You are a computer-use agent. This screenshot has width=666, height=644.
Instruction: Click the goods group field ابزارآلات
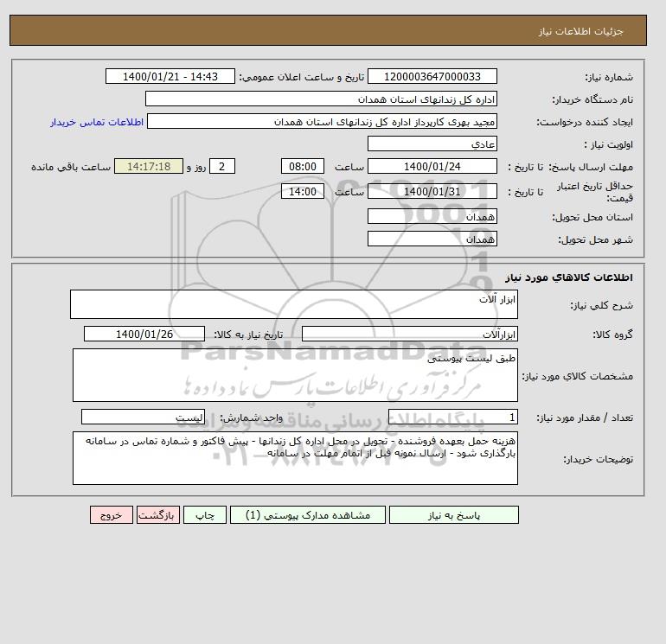tap(409, 334)
